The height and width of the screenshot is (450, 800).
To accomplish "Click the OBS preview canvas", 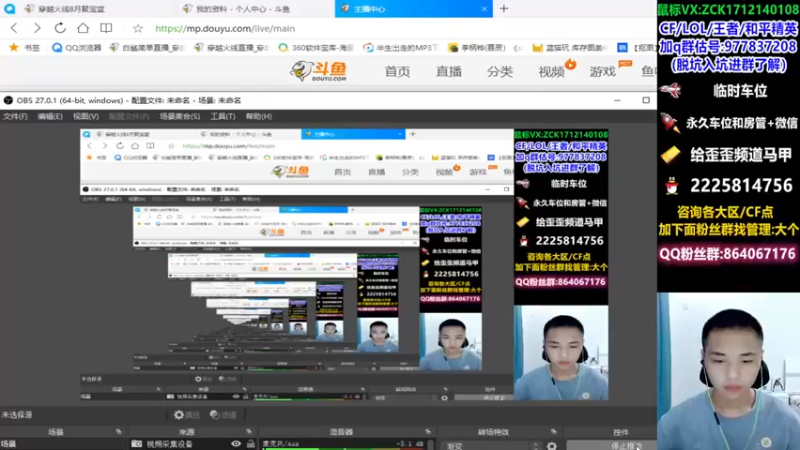I will (344, 265).
